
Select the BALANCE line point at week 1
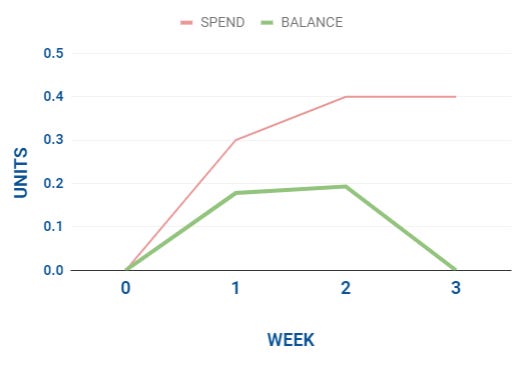[x=236, y=193]
